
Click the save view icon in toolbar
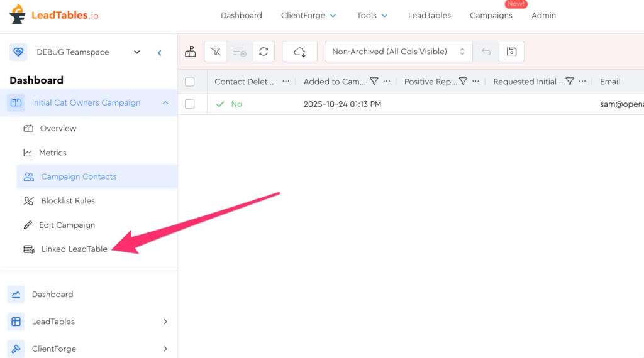[511, 52]
